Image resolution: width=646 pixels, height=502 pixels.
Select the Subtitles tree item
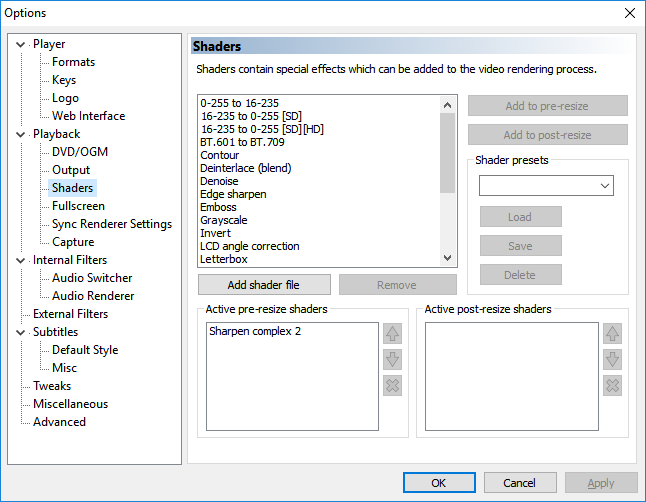tap(56, 332)
